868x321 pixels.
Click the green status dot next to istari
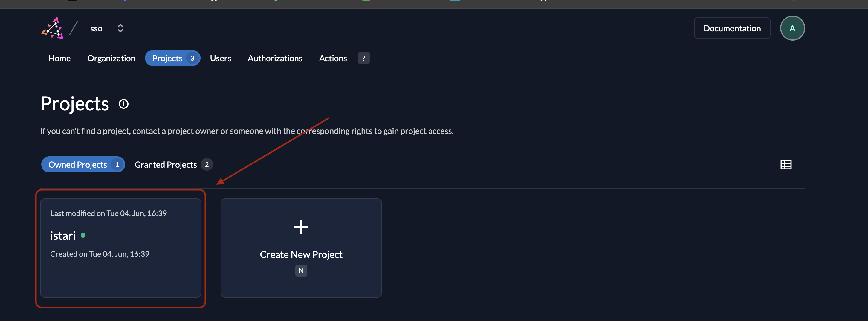click(83, 236)
